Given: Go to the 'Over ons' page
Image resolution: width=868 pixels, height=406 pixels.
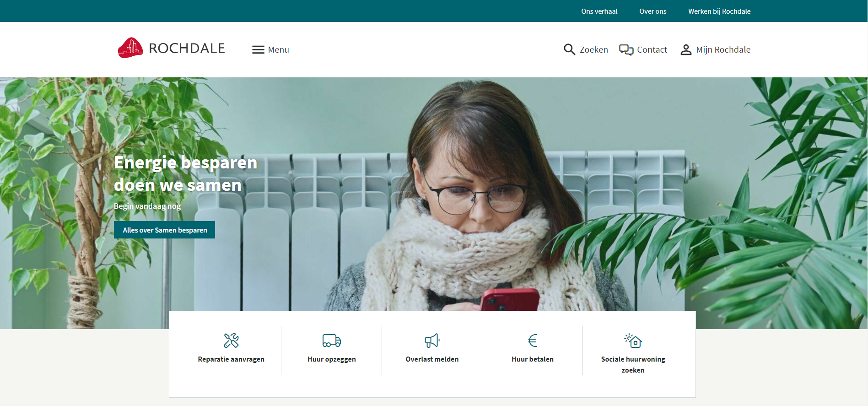Looking at the screenshot, I should pyautogui.click(x=652, y=11).
